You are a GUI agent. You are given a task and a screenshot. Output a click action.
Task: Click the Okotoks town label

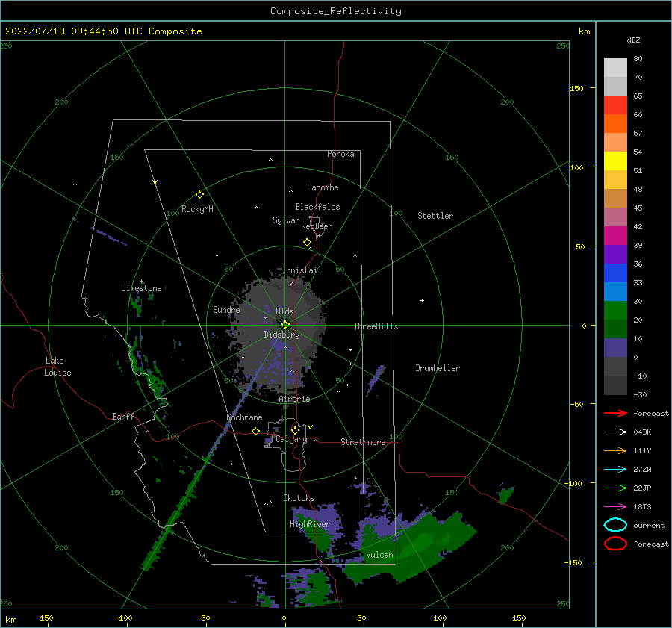coord(299,498)
